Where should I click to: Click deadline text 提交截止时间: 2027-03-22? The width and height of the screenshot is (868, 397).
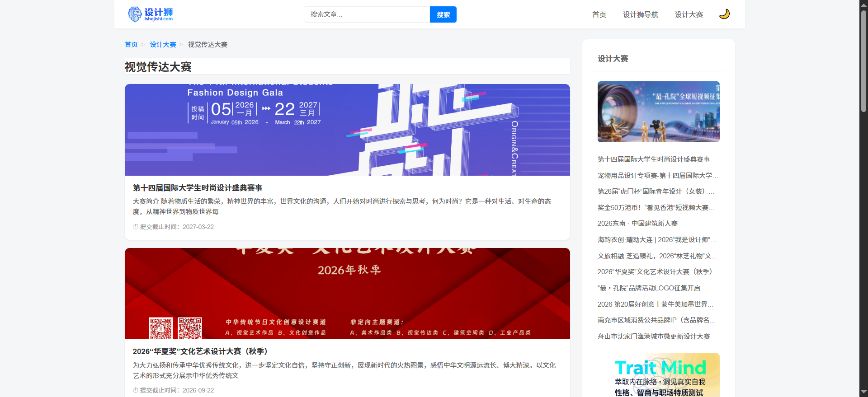tap(177, 227)
